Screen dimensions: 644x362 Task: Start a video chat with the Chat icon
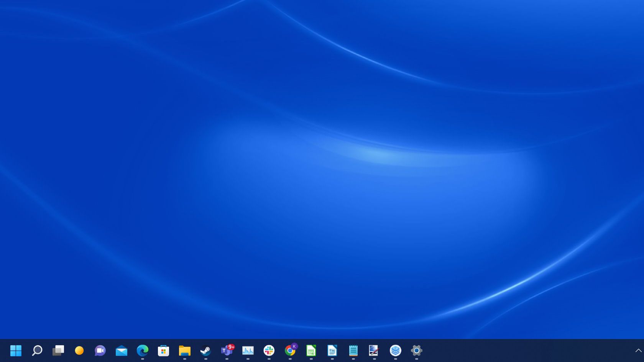pyautogui.click(x=100, y=351)
